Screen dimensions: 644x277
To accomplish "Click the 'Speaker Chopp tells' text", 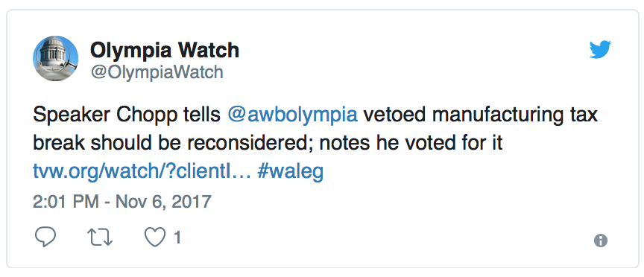I will click(x=127, y=115).
